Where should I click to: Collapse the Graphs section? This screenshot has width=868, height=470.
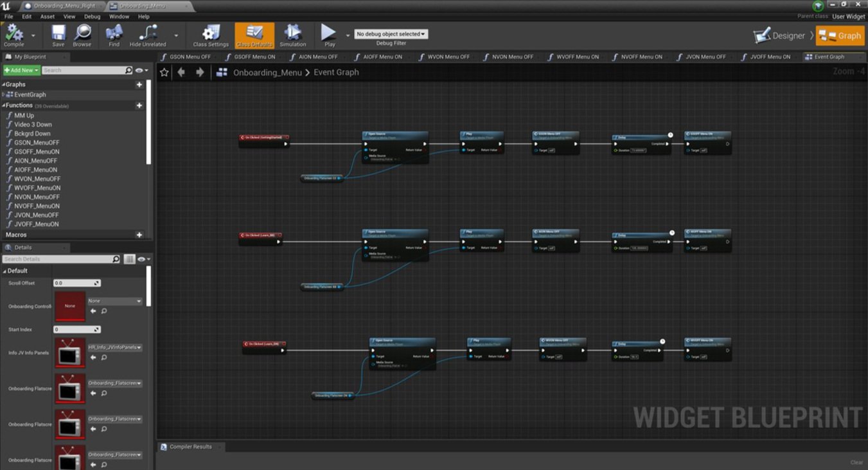pyautogui.click(x=3, y=84)
